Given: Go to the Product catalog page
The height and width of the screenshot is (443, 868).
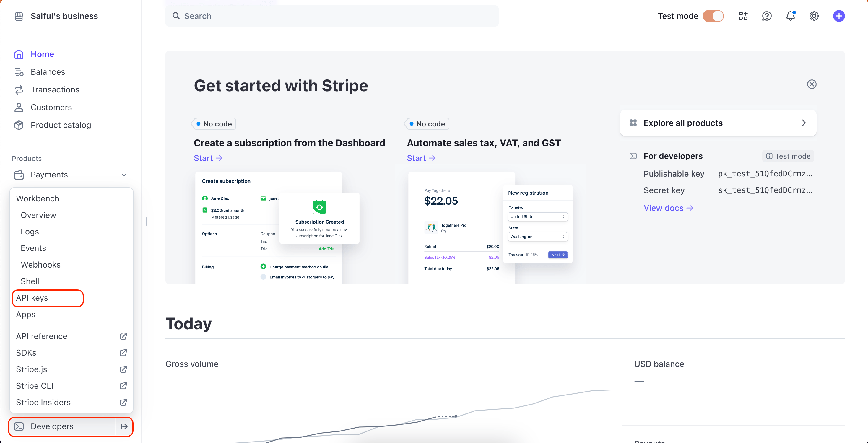Looking at the screenshot, I should pos(61,125).
